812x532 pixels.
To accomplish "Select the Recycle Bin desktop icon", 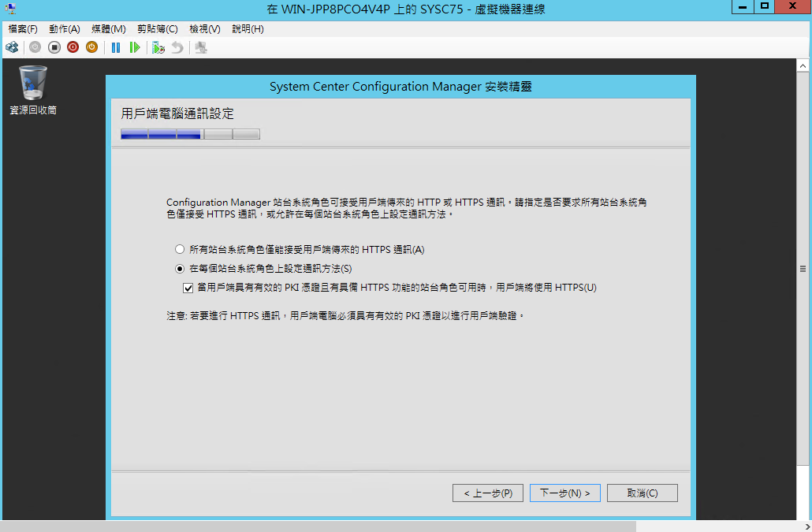I will click(33, 90).
